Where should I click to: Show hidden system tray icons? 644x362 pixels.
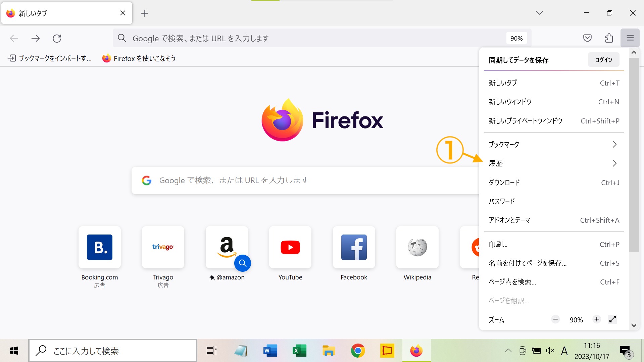(x=508, y=351)
